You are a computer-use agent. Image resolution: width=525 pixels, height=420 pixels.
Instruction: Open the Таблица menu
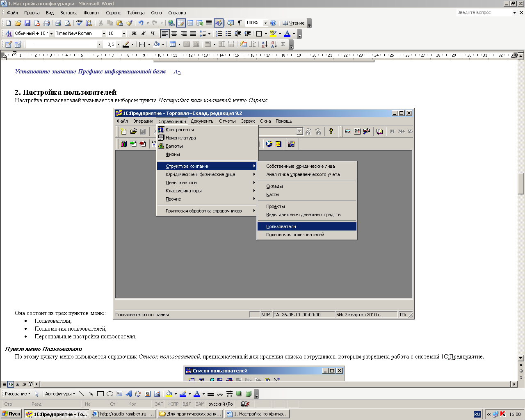tap(136, 13)
